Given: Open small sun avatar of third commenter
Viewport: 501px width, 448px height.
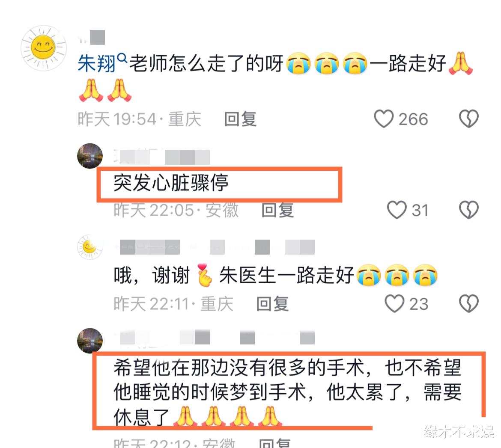Looking at the screenshot, I should 90,247.
